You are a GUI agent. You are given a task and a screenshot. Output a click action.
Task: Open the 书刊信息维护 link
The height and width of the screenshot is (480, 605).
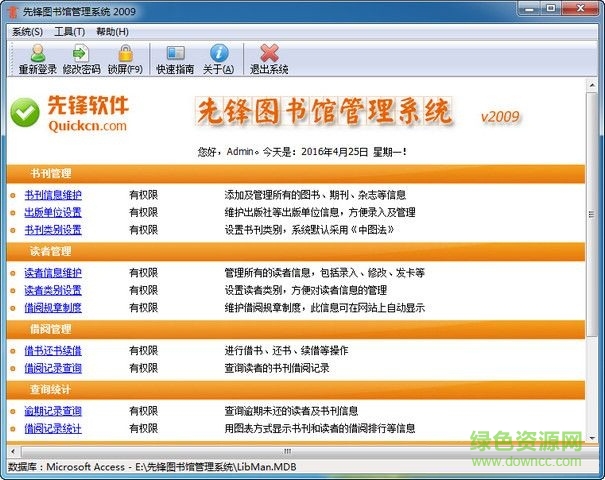pos(53,195)
